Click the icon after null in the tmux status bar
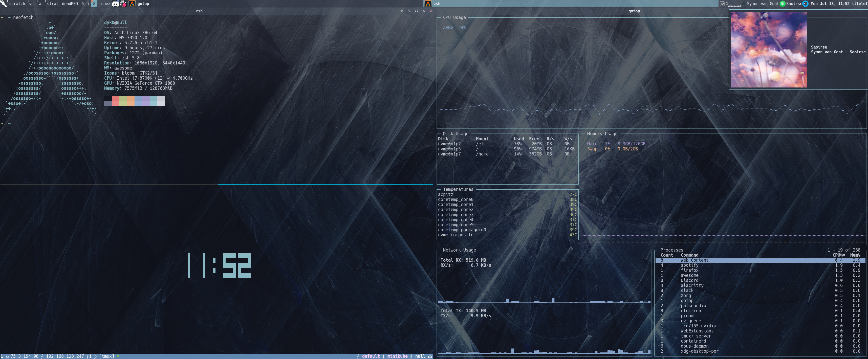The height and width of the screenshot is (359, 868). click(430, 356)
